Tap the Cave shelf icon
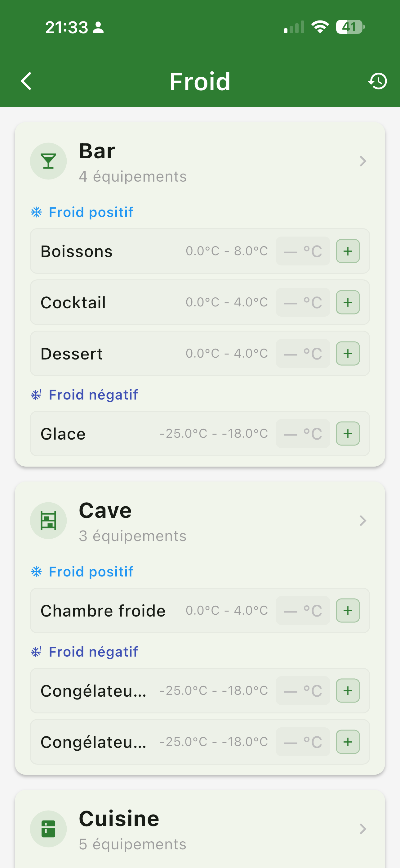Viewport: 400px width, 868px height. click(48, 521)
